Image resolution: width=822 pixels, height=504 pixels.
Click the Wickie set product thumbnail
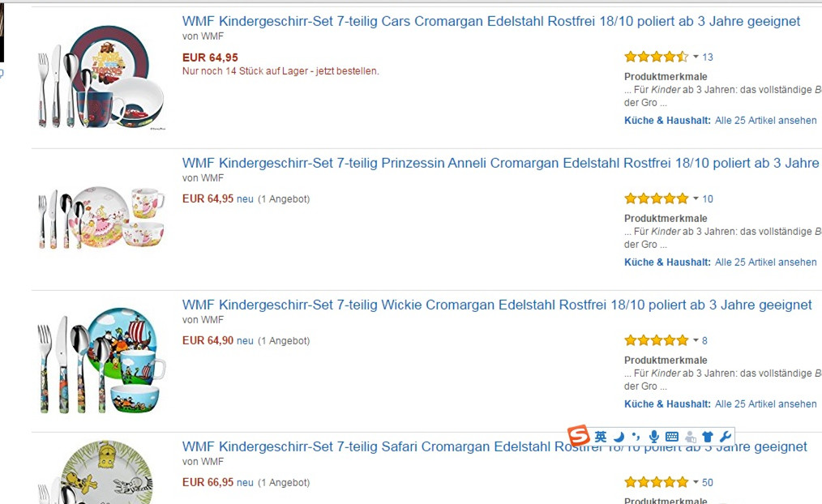pyautogui.click(x=102, y=361)
